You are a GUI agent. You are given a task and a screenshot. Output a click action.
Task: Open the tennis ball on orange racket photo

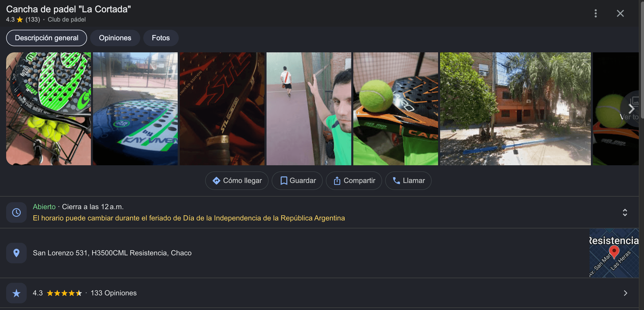(x=396, y=109)
